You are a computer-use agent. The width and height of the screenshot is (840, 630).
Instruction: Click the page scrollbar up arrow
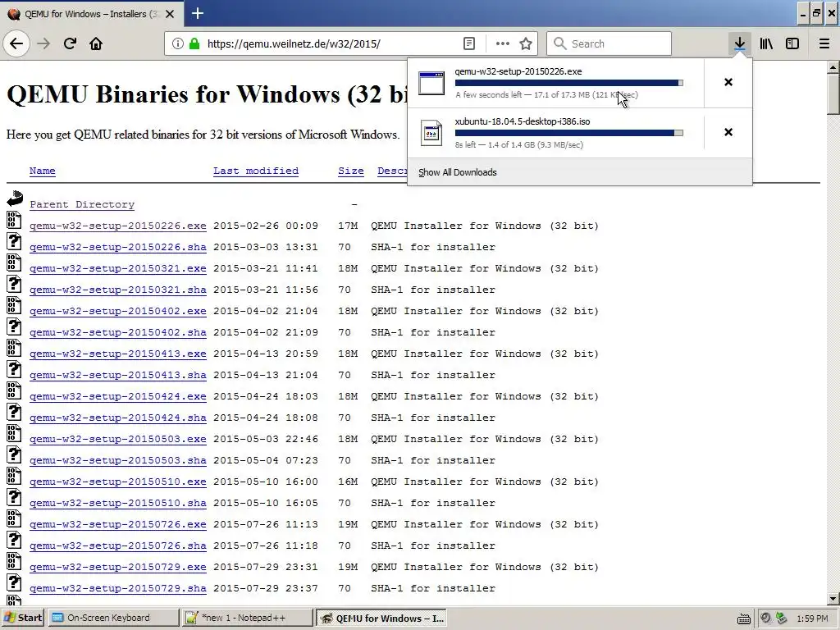(833, 67)
